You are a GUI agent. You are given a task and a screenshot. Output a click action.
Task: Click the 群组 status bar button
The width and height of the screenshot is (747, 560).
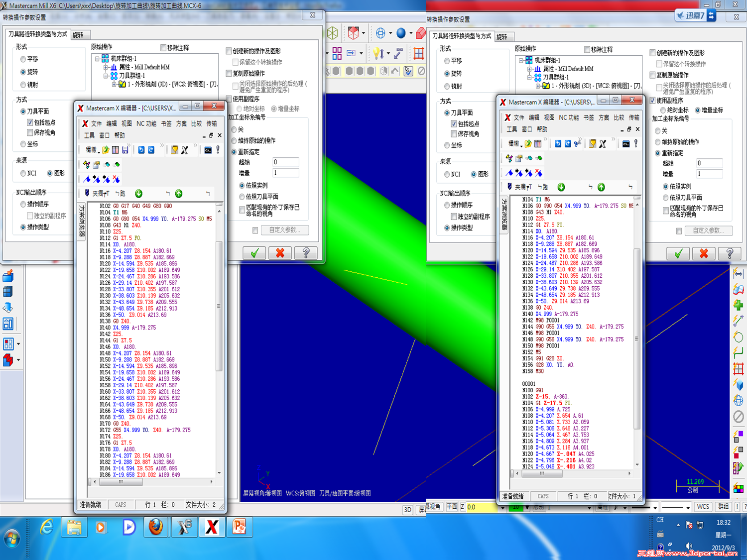[x=723, y=507]
